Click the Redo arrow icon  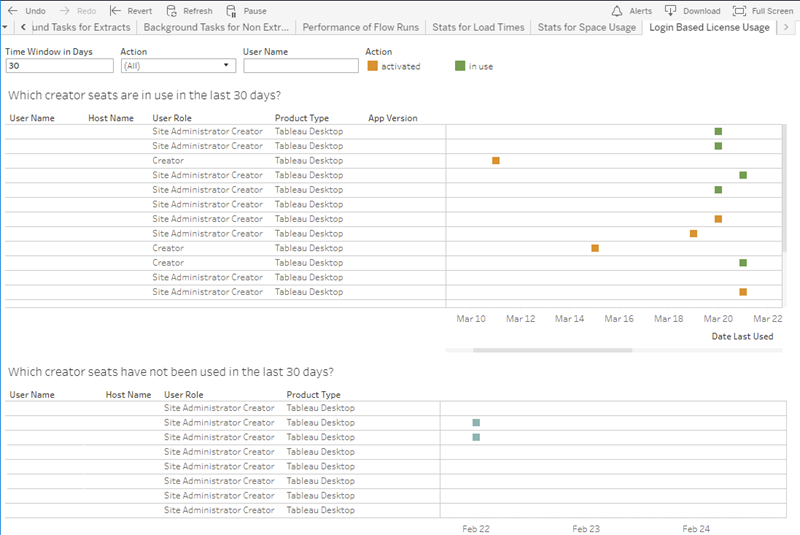pos(64,10)
